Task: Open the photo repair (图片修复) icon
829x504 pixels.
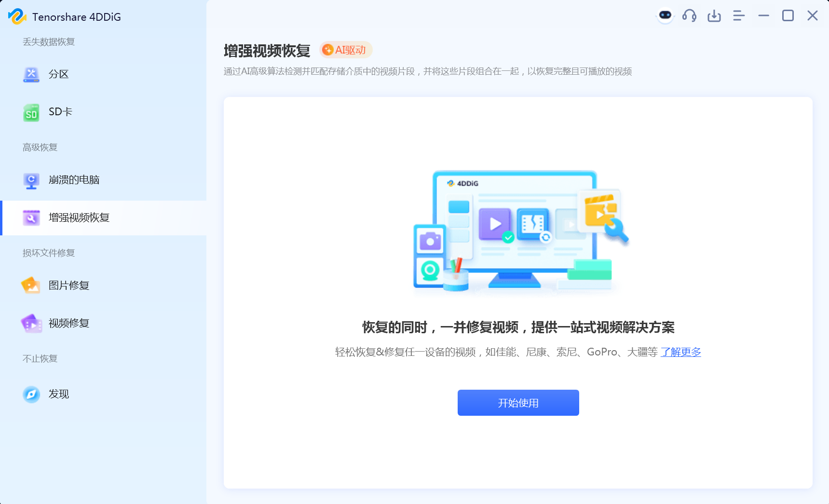Action: tap(31, 286)
